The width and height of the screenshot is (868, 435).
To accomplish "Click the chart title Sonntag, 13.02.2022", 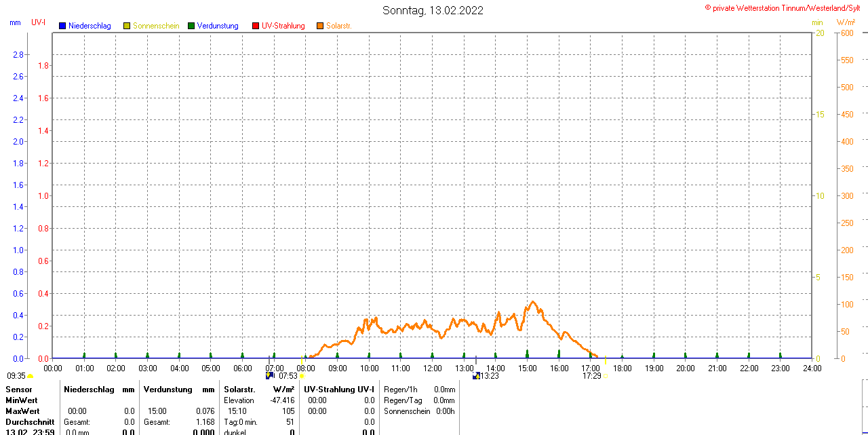I will pos(433,10).
